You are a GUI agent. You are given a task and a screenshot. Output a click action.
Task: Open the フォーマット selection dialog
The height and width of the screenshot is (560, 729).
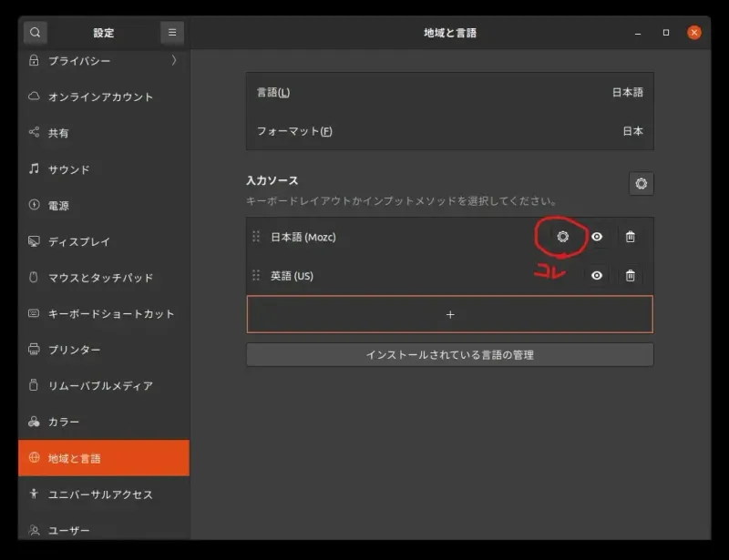pyautogui.click(x=449, y=131)
